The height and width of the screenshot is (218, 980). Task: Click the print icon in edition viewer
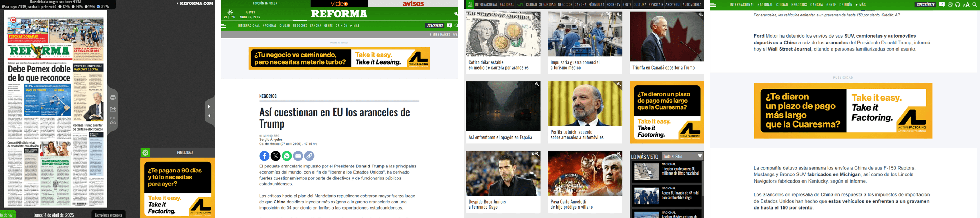click(x=113, y=98)
